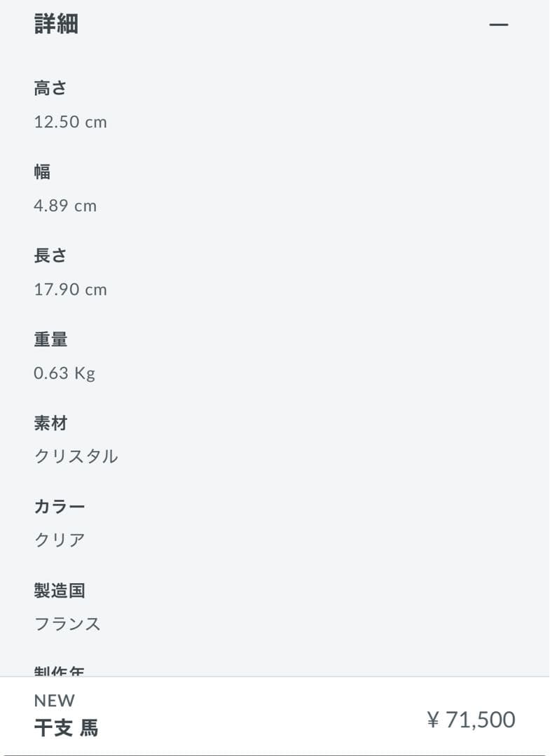
Task: Click the 0.63 Kg weight value
Action: point(64,373)
